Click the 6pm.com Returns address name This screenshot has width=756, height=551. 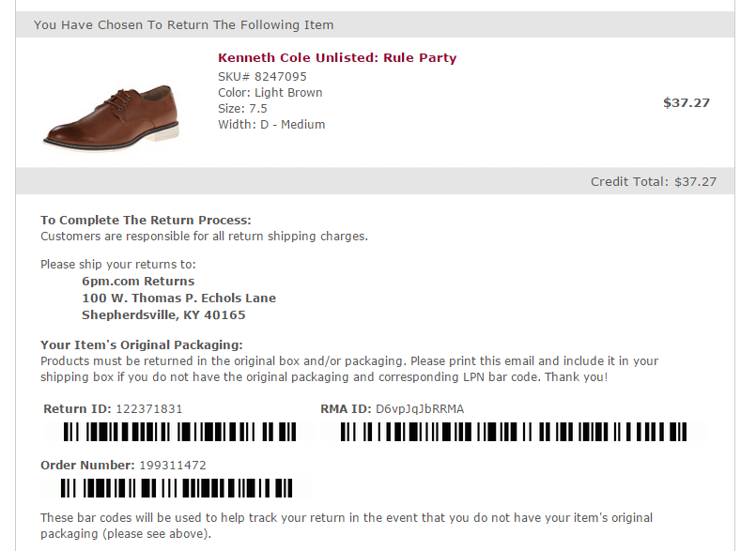(x=138, y=281)
